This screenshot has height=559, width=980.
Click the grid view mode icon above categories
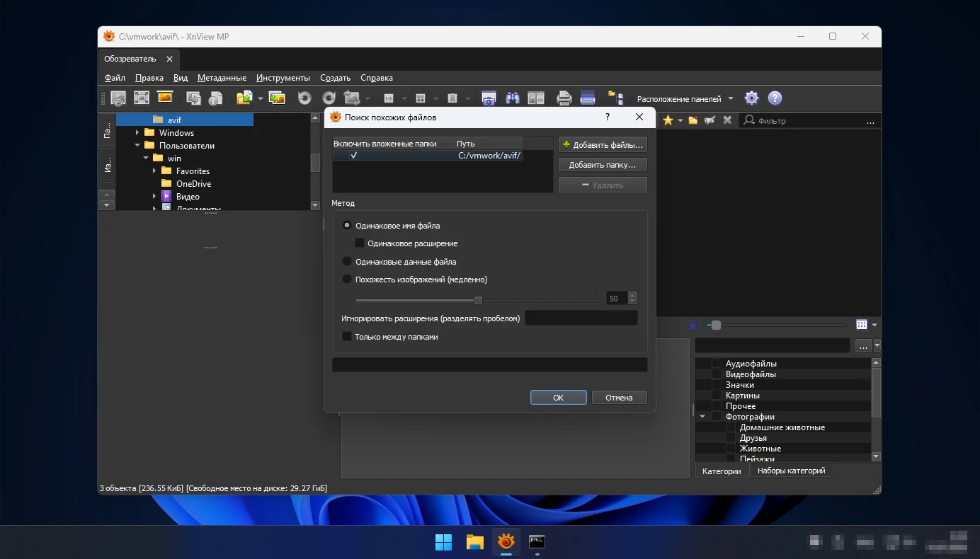[862, 325]
